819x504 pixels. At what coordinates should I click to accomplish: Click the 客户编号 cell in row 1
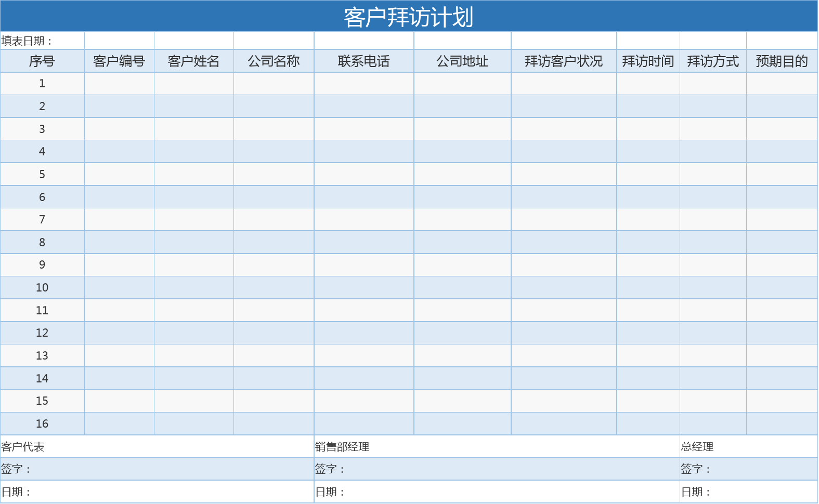pos(119,84)
